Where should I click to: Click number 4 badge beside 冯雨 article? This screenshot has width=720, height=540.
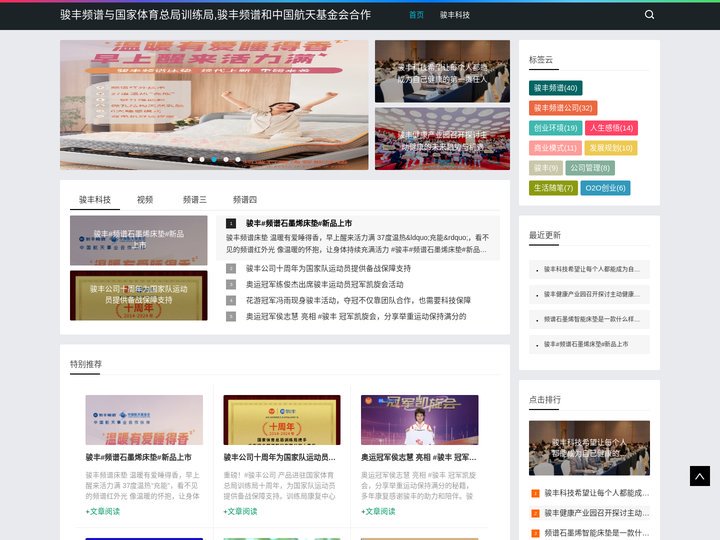tap(231, 300)
